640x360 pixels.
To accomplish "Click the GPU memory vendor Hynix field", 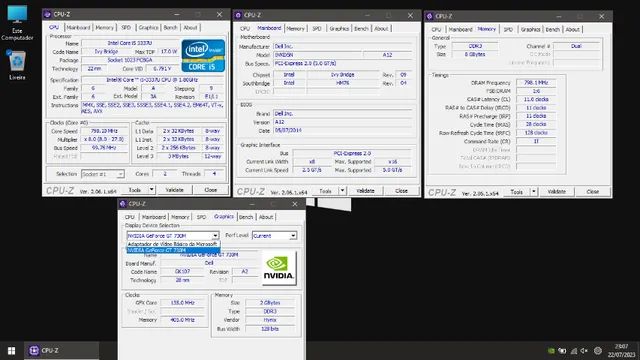I will (270, 320).
